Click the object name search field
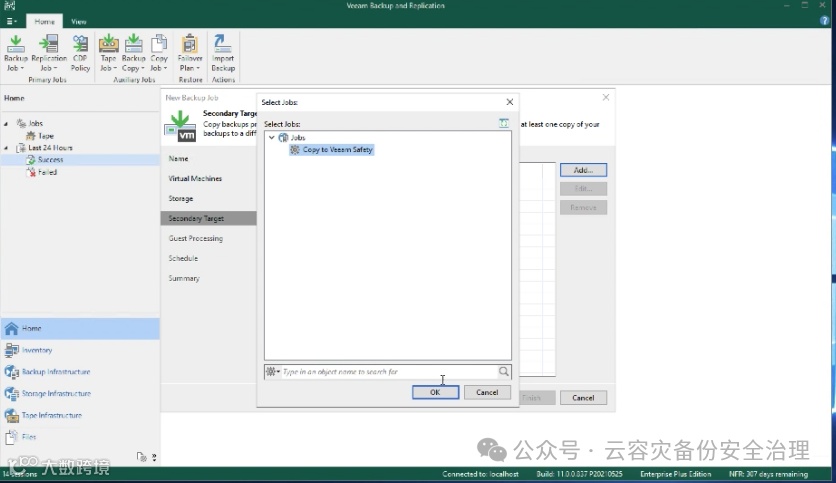This screenshot has width=836, height=483. coord(389,372)
